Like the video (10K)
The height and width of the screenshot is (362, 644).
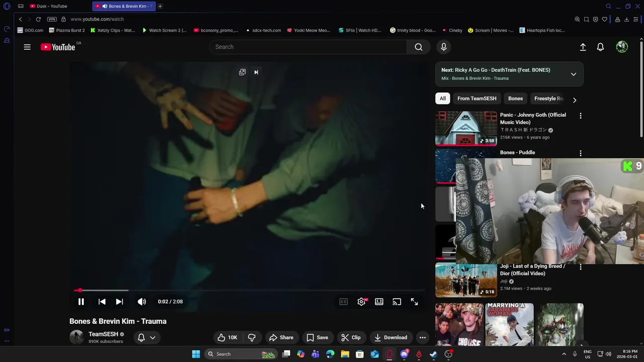click(x=227, y=337)
